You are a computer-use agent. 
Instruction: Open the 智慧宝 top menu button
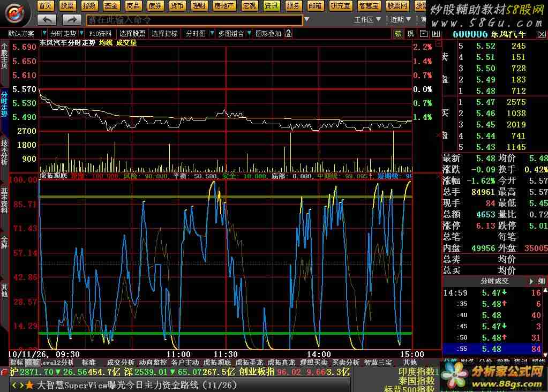point(369,5)
